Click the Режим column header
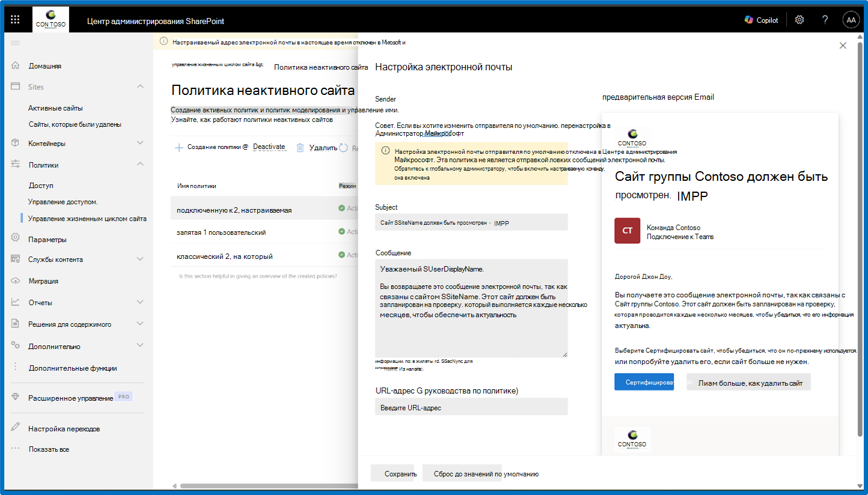The image size is (868, 495). click(348, 186)
